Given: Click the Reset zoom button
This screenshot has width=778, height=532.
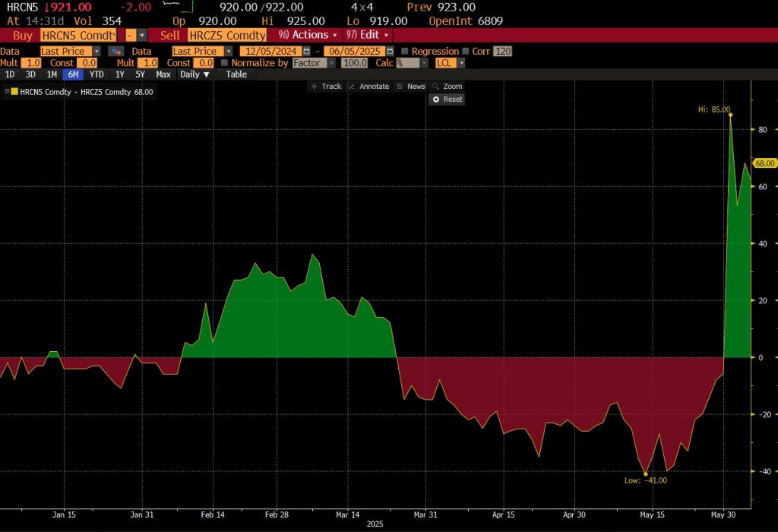Looking at the screenshot, I should [x=447, y=100].
